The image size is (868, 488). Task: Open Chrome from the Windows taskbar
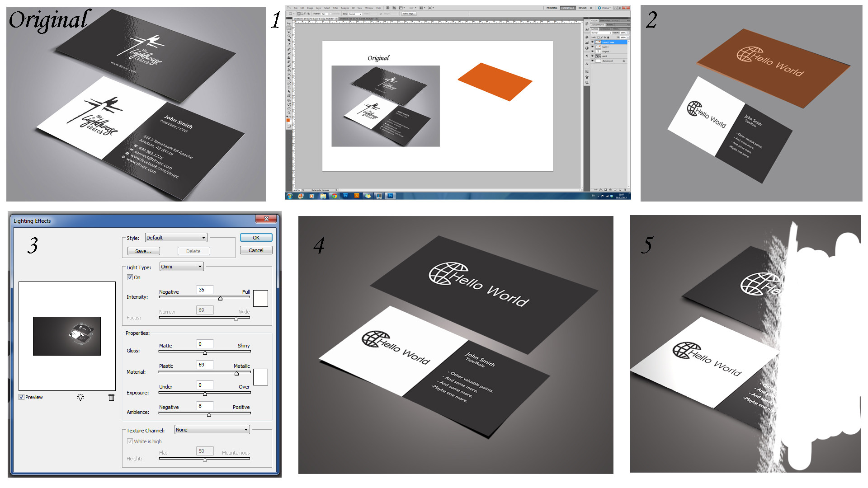click(335, 196)
